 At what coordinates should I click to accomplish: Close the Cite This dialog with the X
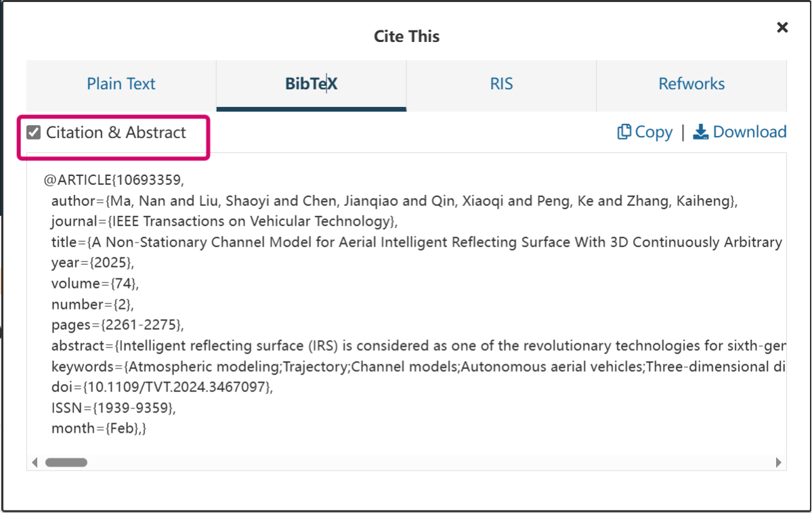coord(782,27)
